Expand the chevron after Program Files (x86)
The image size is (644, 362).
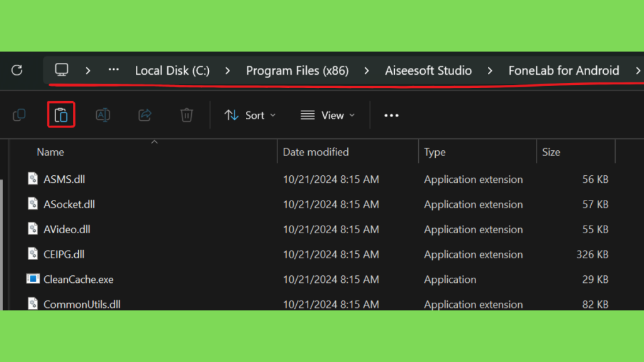pyautogui.click(x=367, y=70)
